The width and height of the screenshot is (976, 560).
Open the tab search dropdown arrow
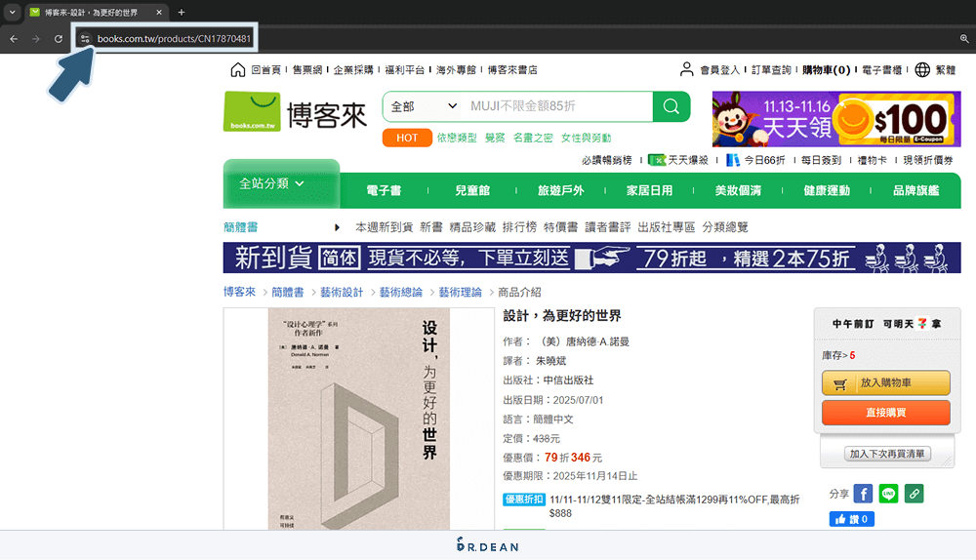[12, 12]
